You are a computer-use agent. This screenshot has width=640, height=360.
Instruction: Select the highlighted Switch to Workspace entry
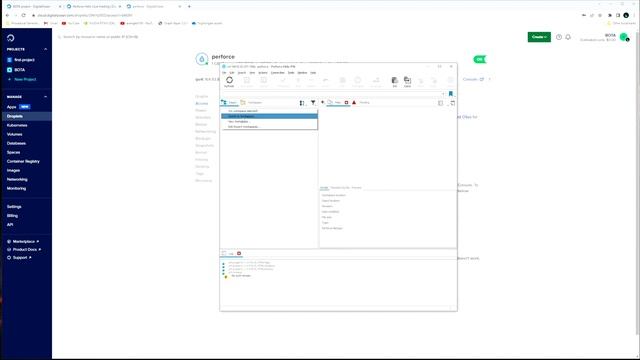(x=269, y=116)
